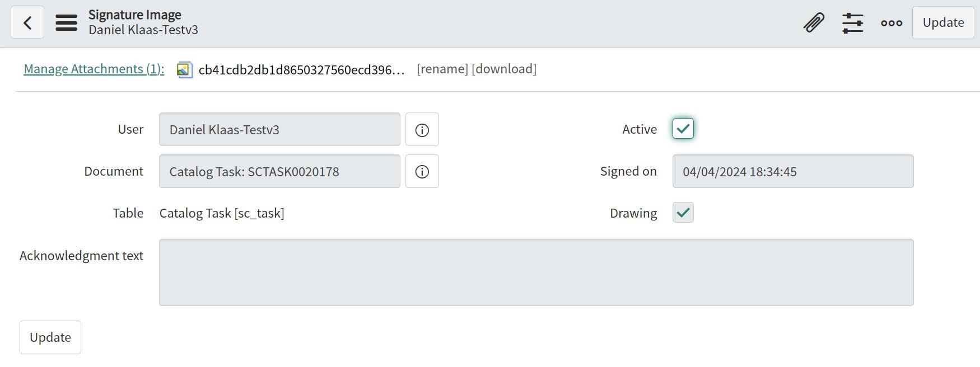Click the Update button at the bottom
The width and height of the screenshot is (980, 367).
(x=50, y=337)
